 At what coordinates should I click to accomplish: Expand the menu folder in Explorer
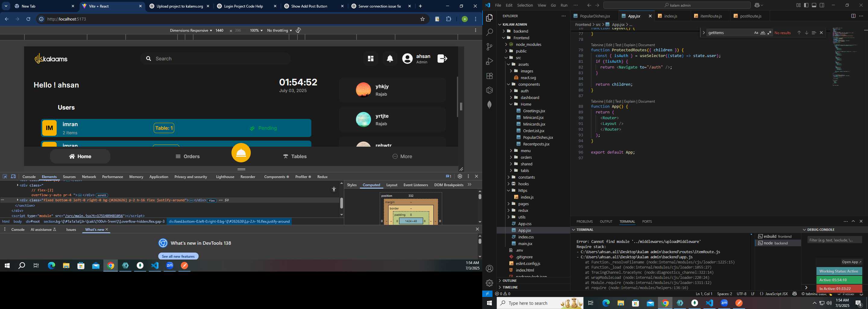point(525,151)
